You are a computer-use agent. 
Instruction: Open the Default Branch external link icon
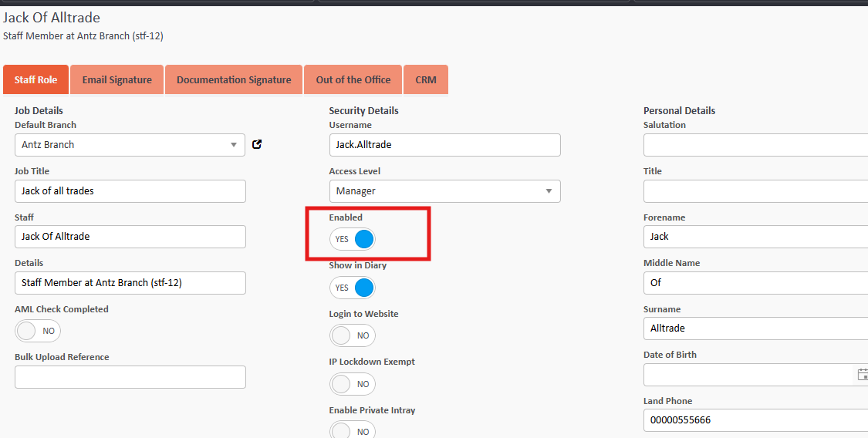[x=257, y=144]
